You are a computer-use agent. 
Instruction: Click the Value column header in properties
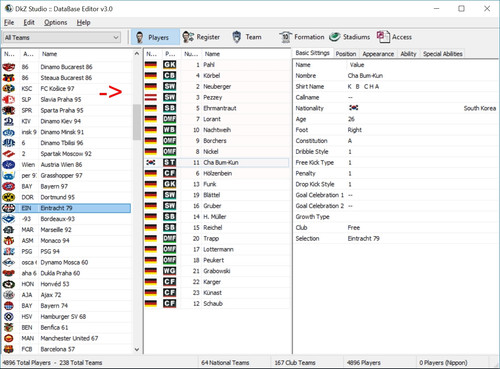pos(357,65)
